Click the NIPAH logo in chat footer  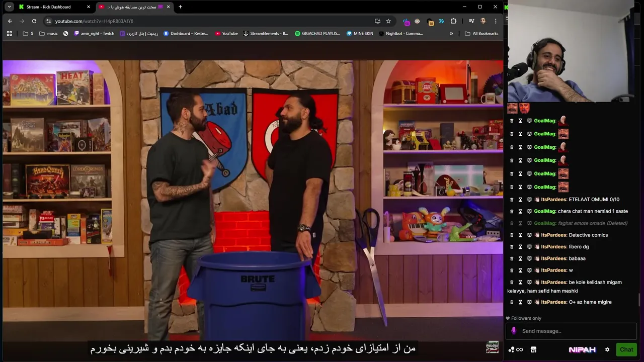click(x=582, y=349)
